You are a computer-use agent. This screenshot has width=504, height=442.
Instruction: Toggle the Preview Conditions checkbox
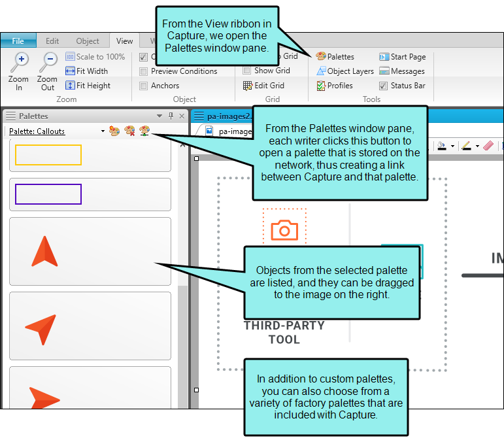[143, 71]
